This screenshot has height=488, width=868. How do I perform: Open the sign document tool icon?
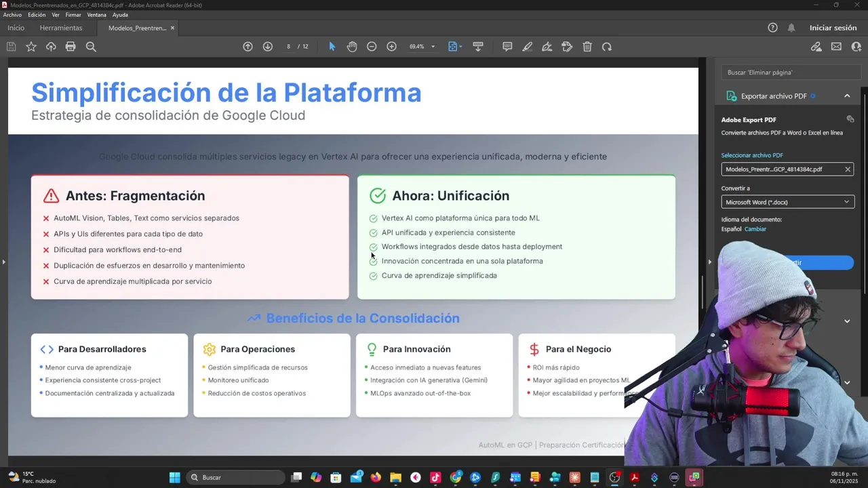(x=547, y=47)
